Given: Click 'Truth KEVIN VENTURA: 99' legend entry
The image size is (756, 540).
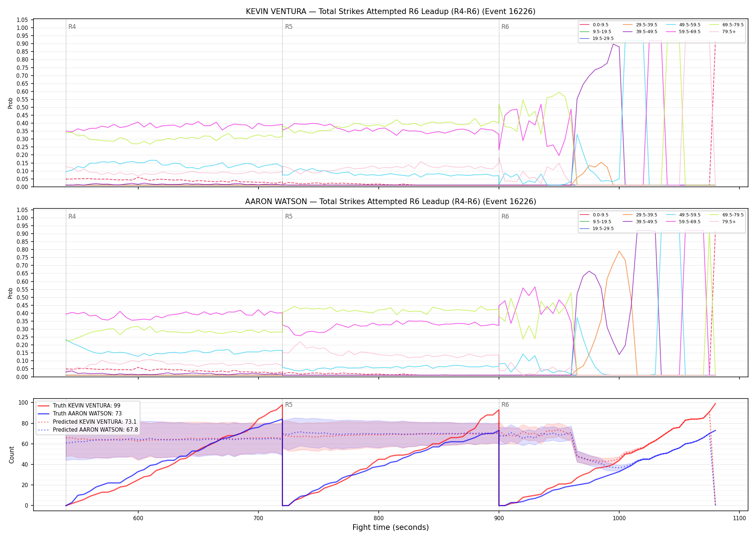Looking at the screenshot, I should [x=79, y=406].
